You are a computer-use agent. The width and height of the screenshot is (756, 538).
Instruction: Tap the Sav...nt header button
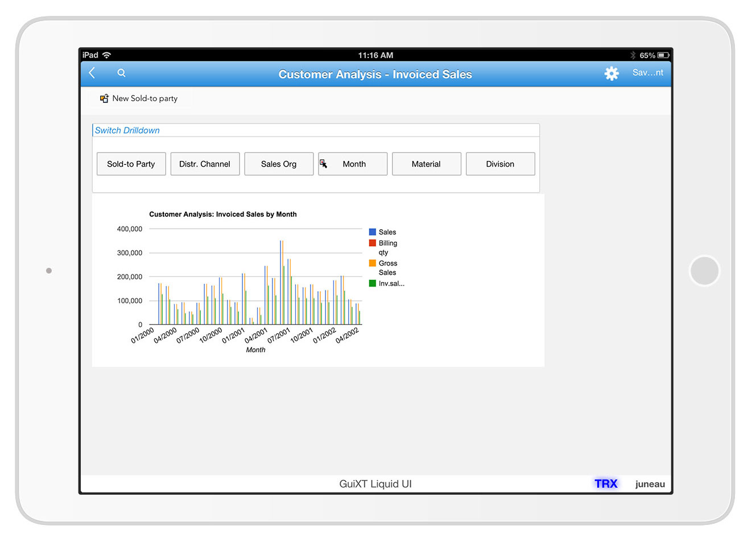tap(647, 73)
